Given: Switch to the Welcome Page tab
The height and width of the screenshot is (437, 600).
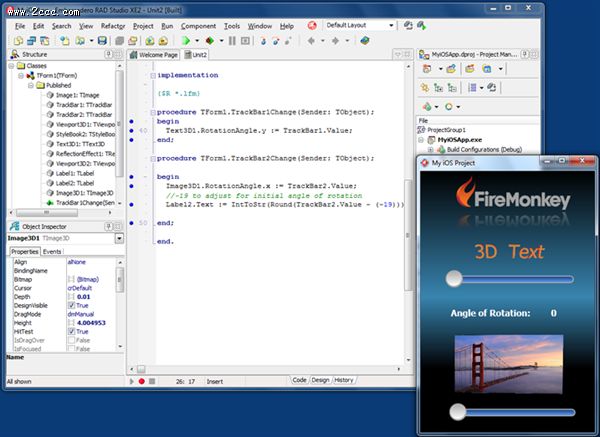Looking at the screenshot, I should pyautogui.click(x=156, y=55).
